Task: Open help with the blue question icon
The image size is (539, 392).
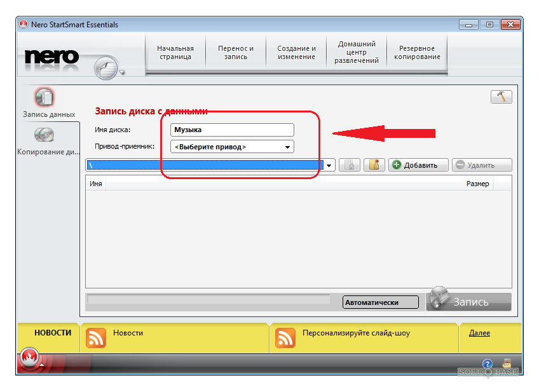Action: (x=487, y=363)
